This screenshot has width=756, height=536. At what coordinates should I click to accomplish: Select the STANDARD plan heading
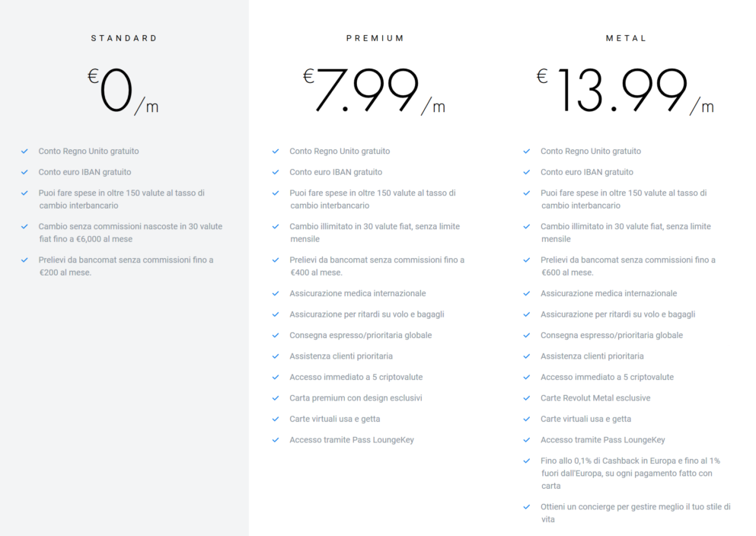[x=124, y=38]
